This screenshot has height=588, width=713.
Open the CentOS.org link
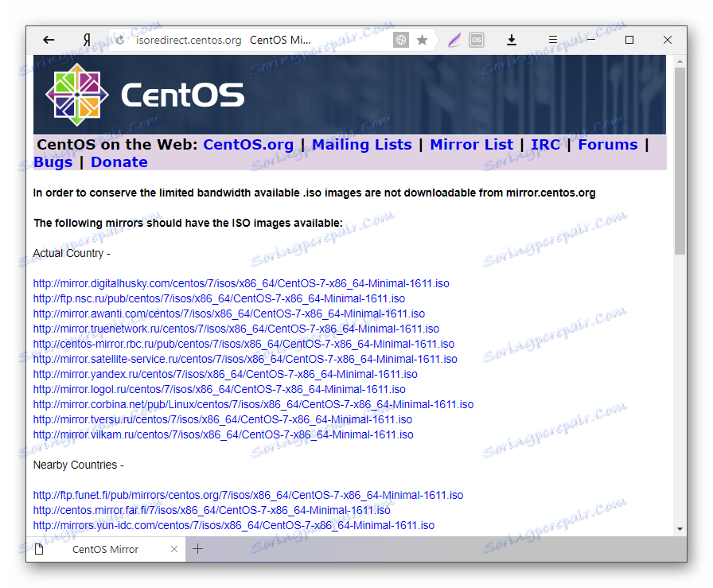point(247,144)
